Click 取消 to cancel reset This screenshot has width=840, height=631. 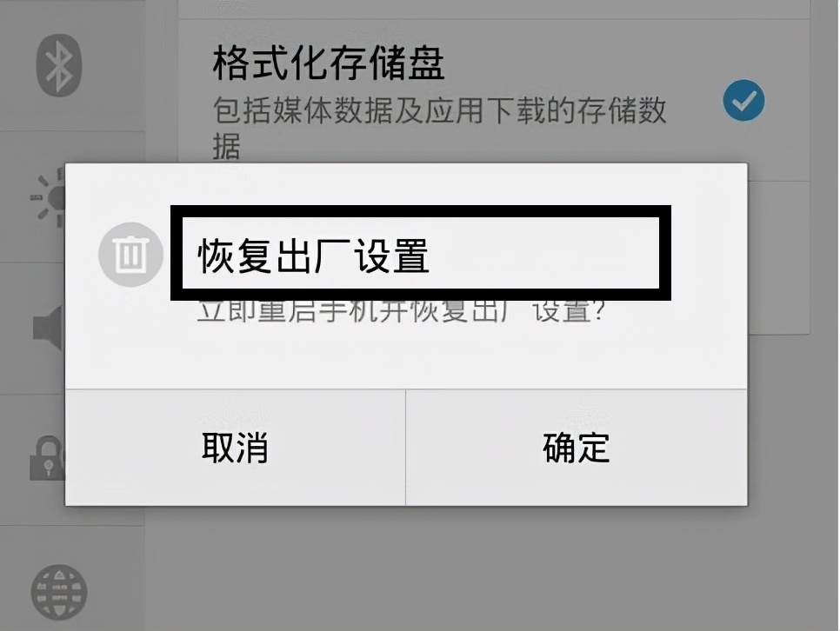pyautogui.click(x=235, y=448)
